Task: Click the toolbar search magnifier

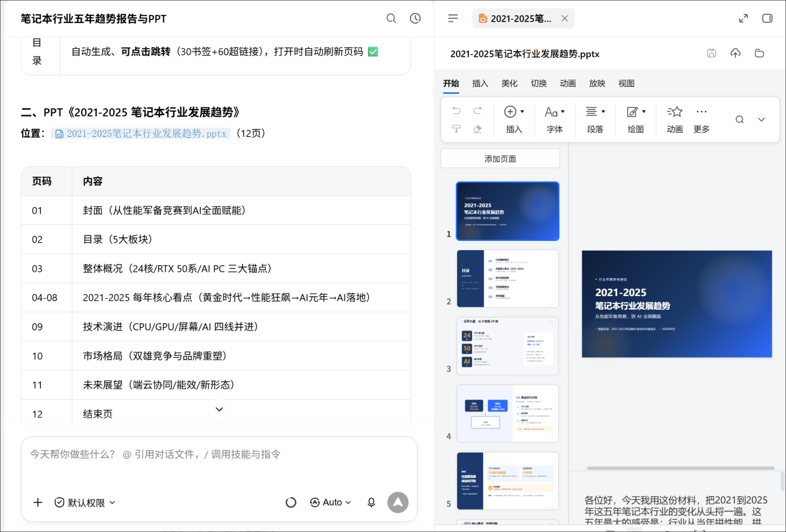Action: [x=740, y=120]
